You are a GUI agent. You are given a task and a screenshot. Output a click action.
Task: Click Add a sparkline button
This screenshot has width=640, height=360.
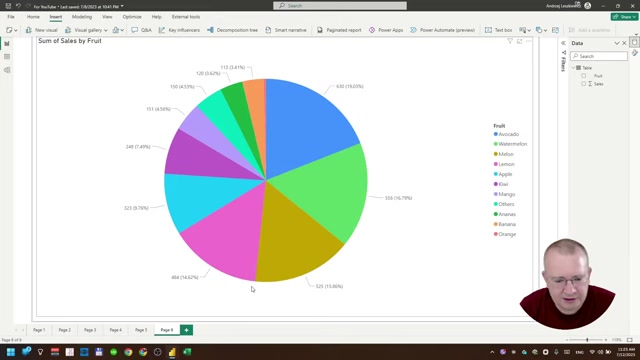pyautogui.click(x=589, y=30)
